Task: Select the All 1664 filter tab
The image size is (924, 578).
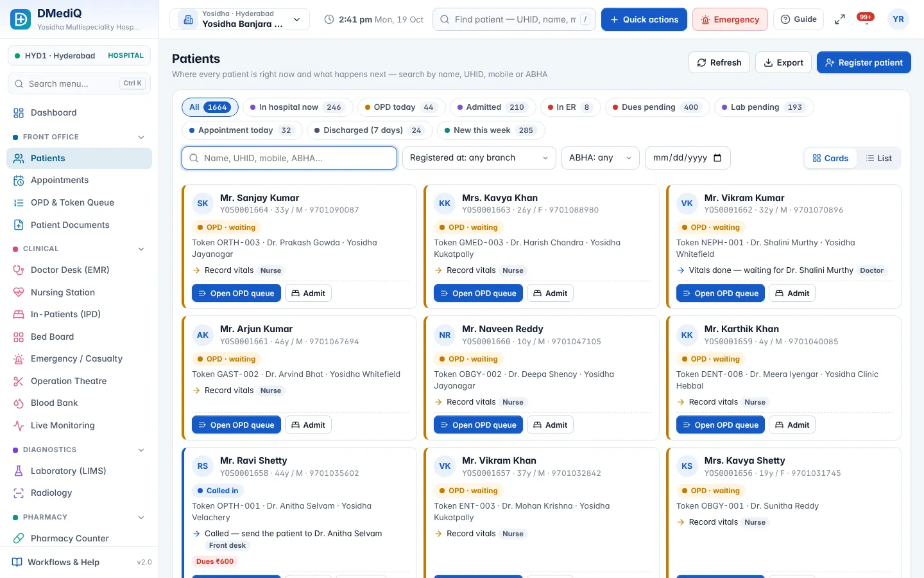Action: 210,107
